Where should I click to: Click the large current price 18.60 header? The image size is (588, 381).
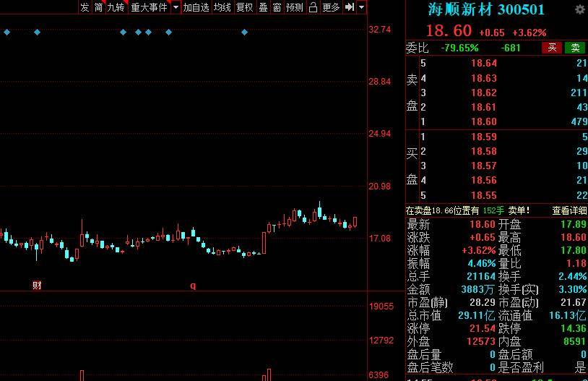[x=449, y=31]
